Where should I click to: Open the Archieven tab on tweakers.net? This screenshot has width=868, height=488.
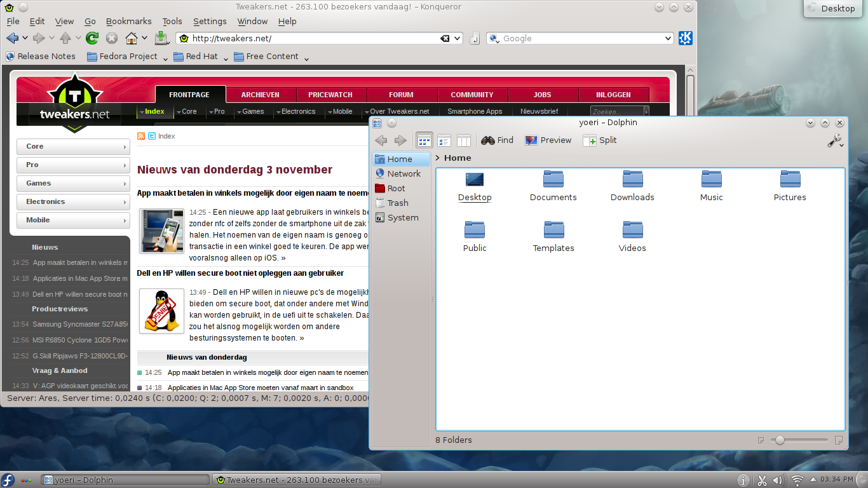click(261, 95)
